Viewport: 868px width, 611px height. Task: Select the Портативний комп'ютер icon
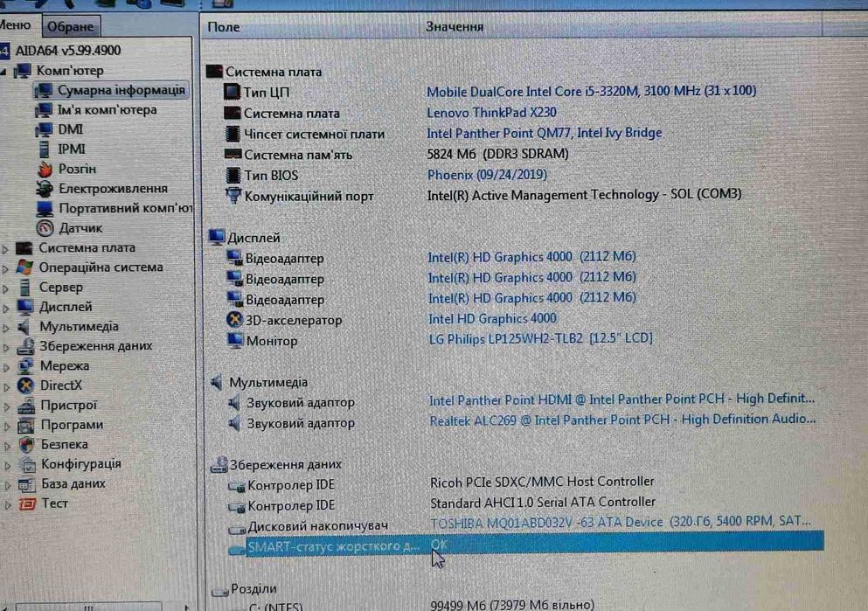click(45, 209)
